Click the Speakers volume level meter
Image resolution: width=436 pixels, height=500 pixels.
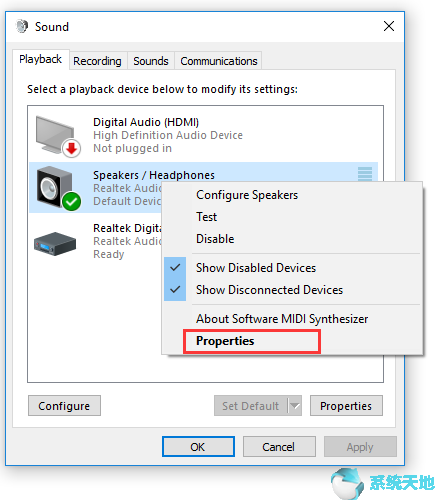click(x=365, y=174)
